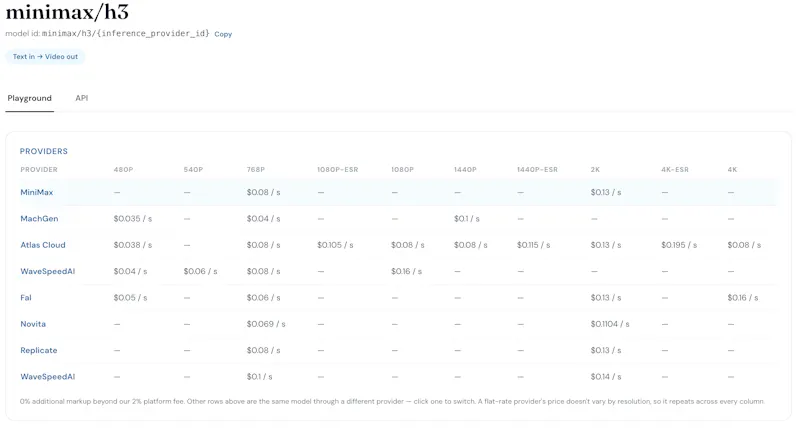Click the platform fee footnote text
Image resolution: width=800 pixels, height=428 pixels.
(392, 402)
